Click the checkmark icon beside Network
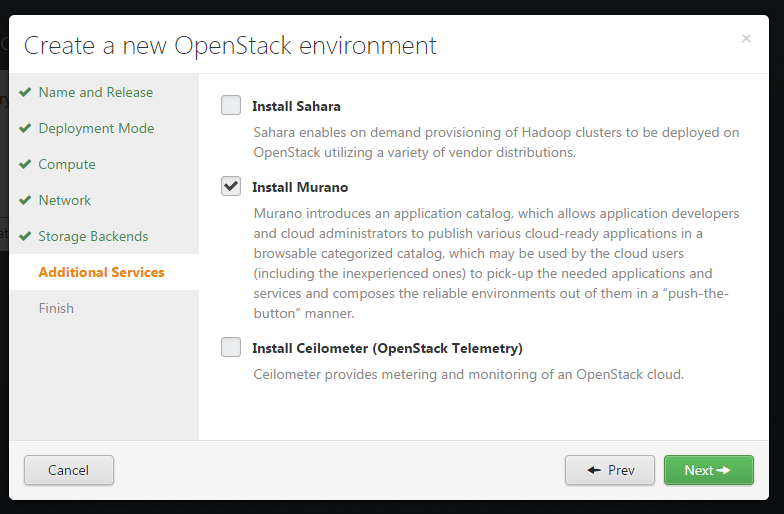The height and width of the screenshot is (514, 784). pos(25,200)
